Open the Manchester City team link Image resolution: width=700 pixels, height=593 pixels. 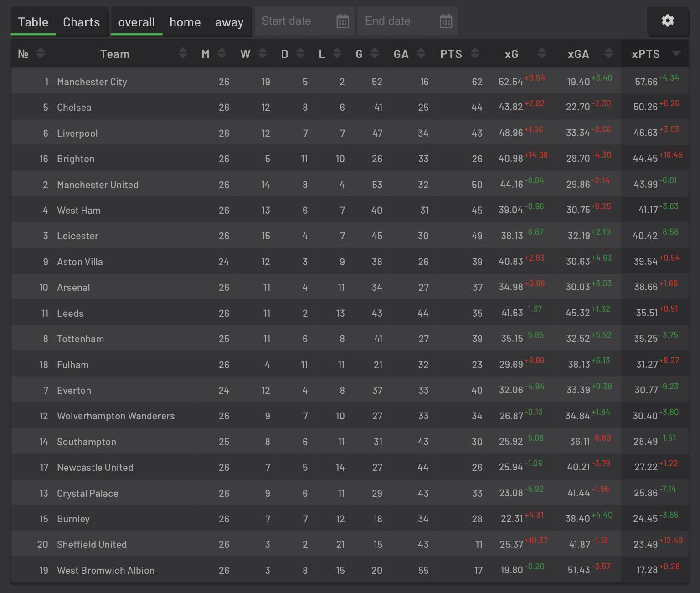pyautogui.click(x=92, y=82)
